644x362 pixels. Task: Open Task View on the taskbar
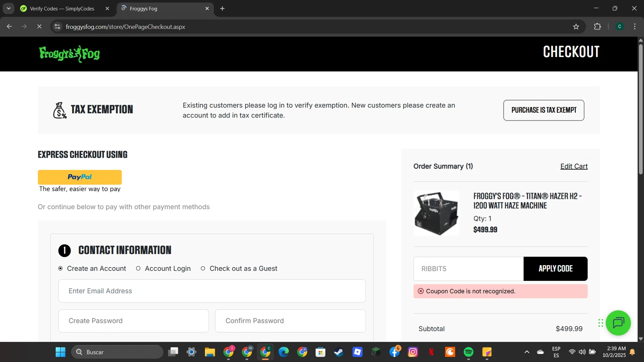click(x=173, y=352)
